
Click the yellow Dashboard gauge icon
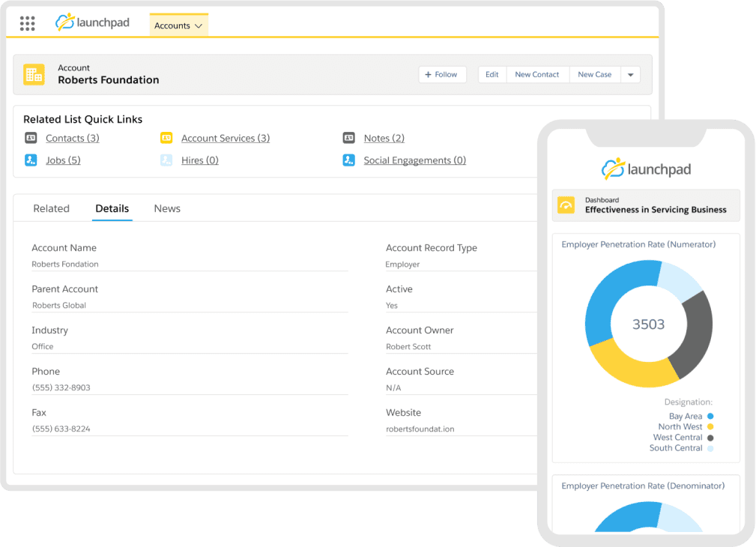coord(566,205)
